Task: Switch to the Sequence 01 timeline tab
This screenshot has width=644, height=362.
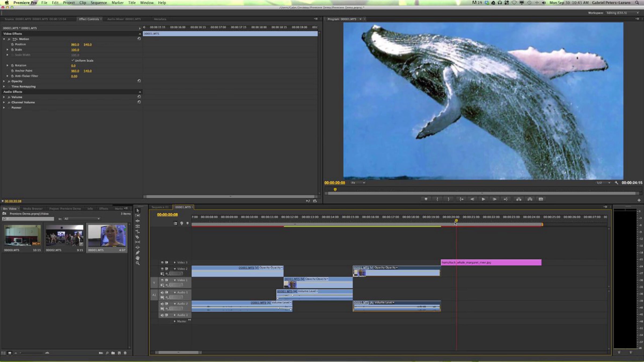Action: click(x=160, y=207)
